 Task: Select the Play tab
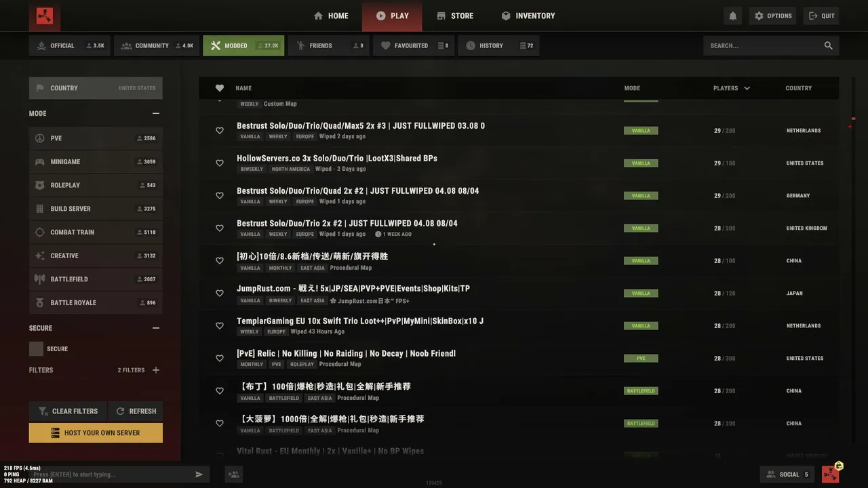click(392, 16)
